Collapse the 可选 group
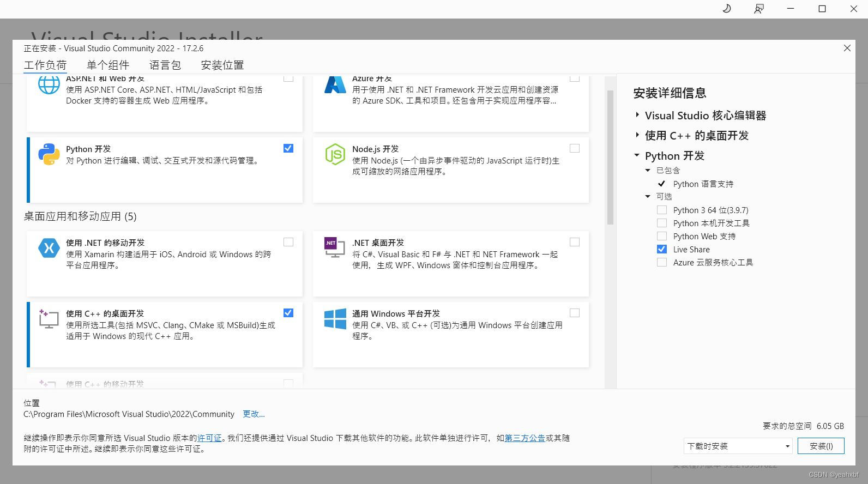This screenshot has height=484, width=868. (648, 197)
